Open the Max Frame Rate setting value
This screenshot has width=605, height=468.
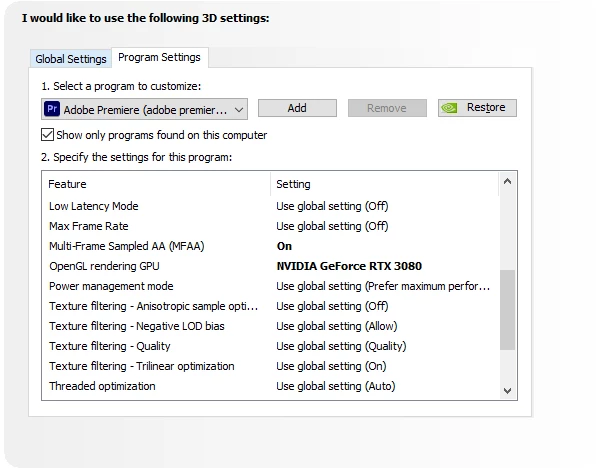[332, 226]
